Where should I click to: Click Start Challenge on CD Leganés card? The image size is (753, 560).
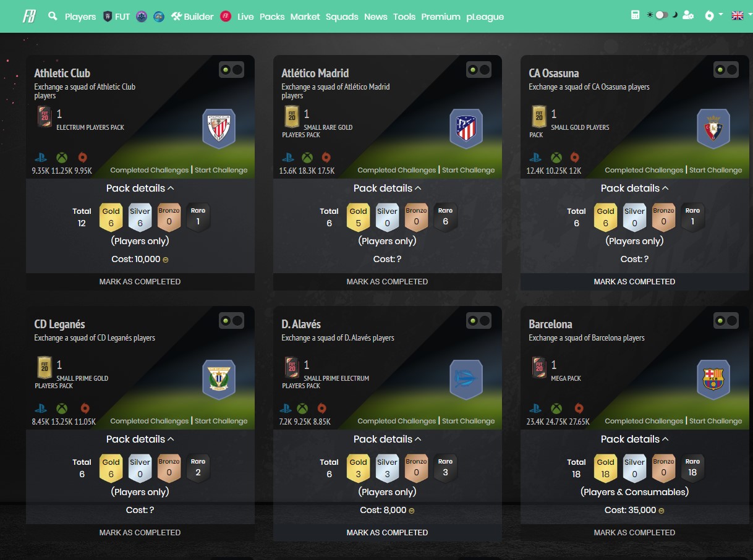tap(221, 421)
